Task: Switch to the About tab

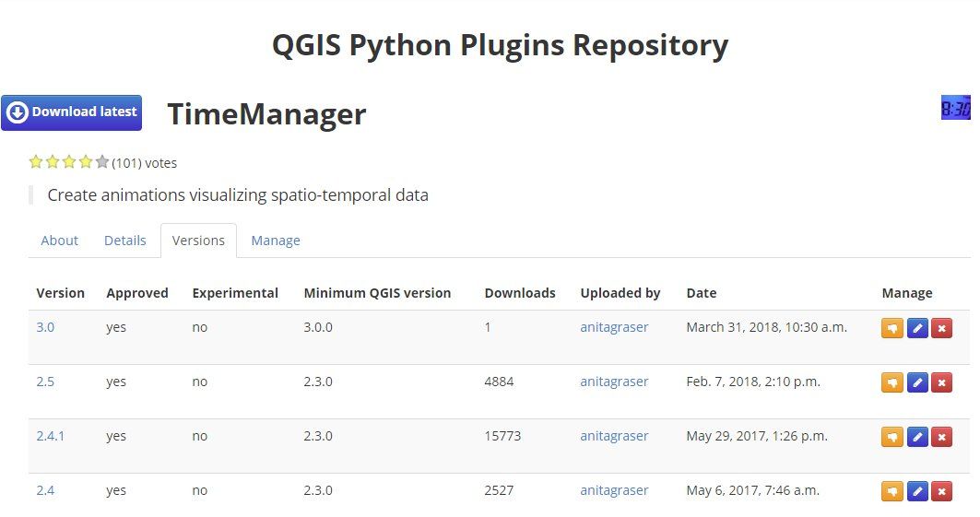Action: 59,241
